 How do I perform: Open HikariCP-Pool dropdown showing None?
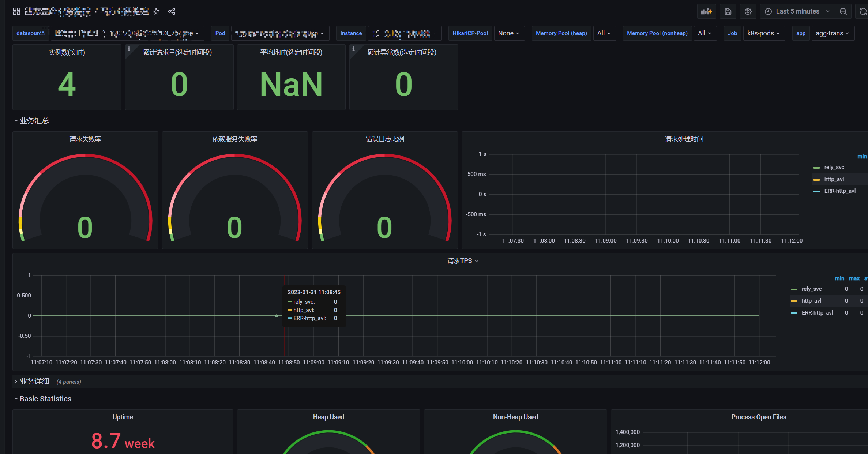(x=509, y=33)
